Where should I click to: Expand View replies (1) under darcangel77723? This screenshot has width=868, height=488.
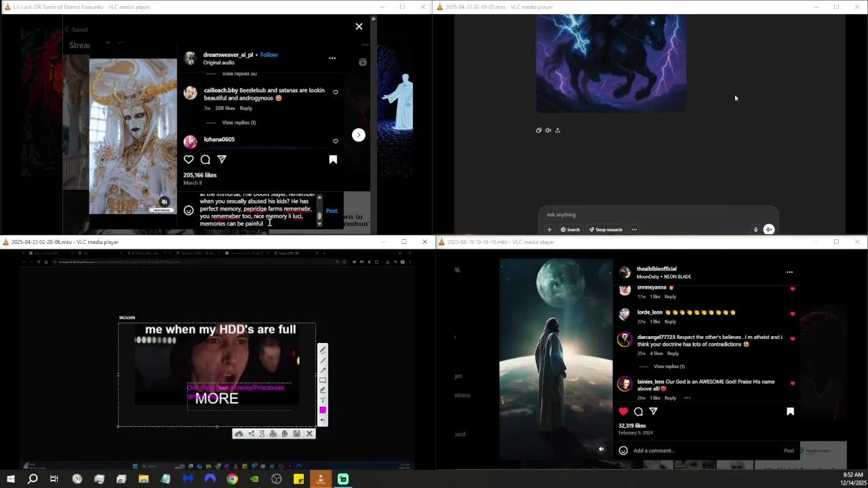[x=669, y=367]
